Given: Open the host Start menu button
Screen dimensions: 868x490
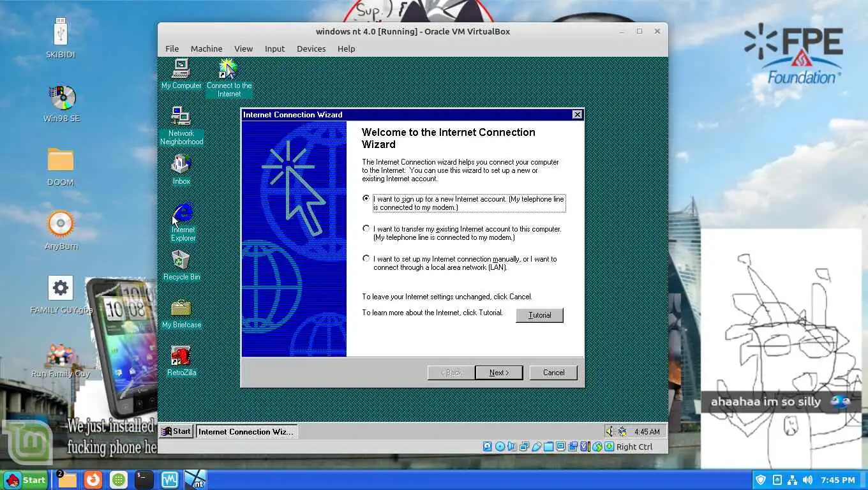Looking at the screenshot, I should point(26,480).
